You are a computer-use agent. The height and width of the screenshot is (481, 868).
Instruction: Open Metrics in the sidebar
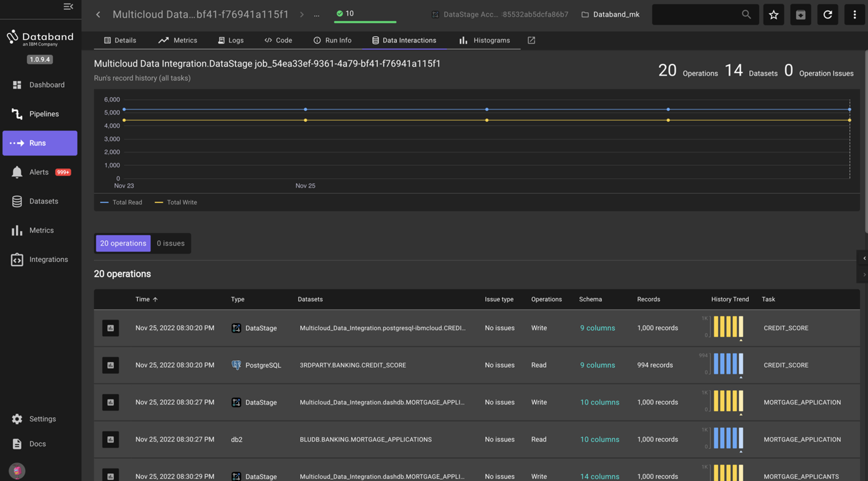(40, 230)
